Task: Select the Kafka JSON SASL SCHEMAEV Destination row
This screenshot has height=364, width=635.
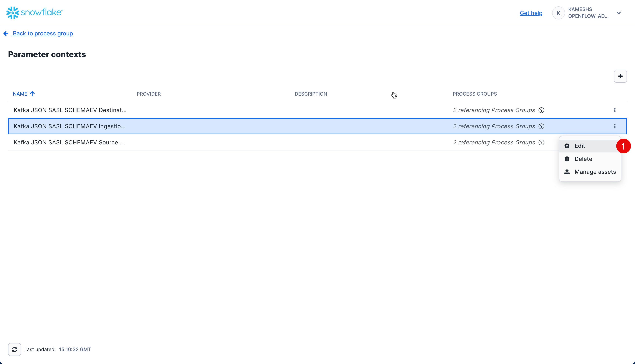Action: click(x=175, y=110)
